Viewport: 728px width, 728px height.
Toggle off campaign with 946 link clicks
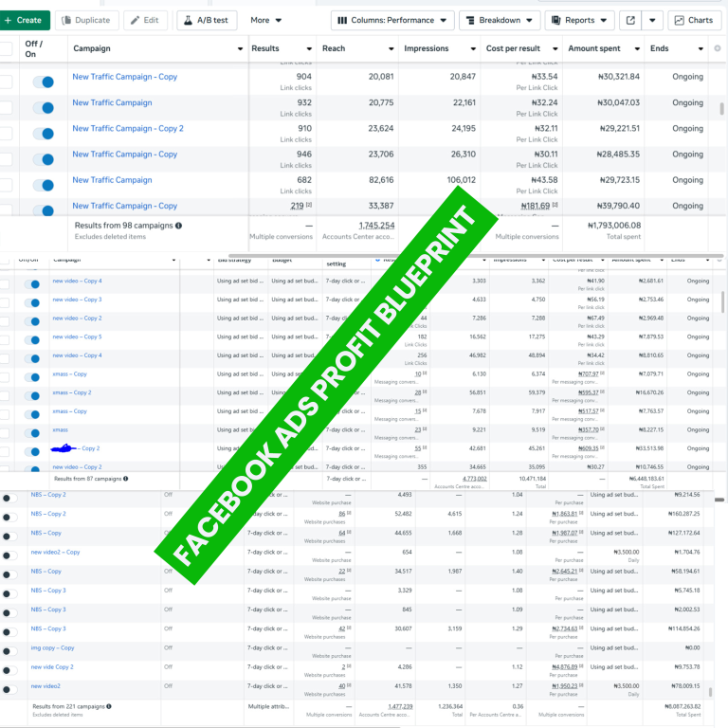(44, 159)
